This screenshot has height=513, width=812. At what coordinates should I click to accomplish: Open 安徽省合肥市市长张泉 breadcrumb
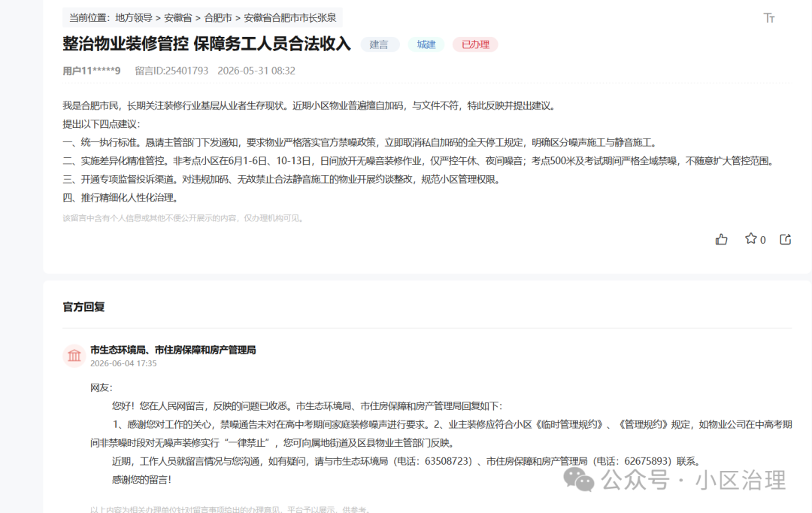(290, 17)
